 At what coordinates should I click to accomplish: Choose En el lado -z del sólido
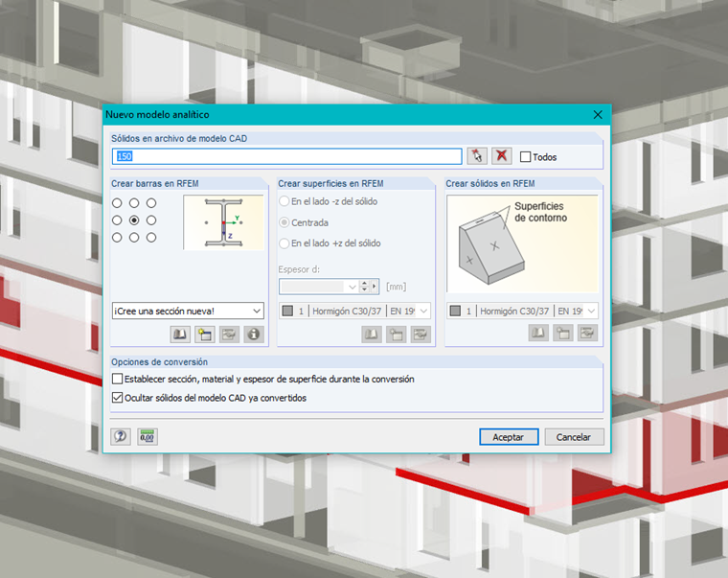pos(284,201)
